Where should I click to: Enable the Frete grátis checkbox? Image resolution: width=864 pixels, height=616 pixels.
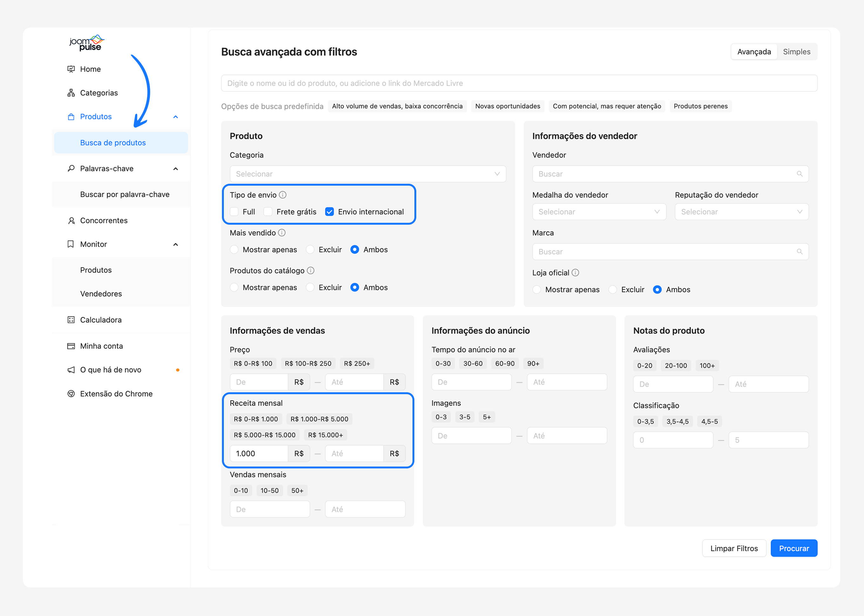[x=268, y=212]
